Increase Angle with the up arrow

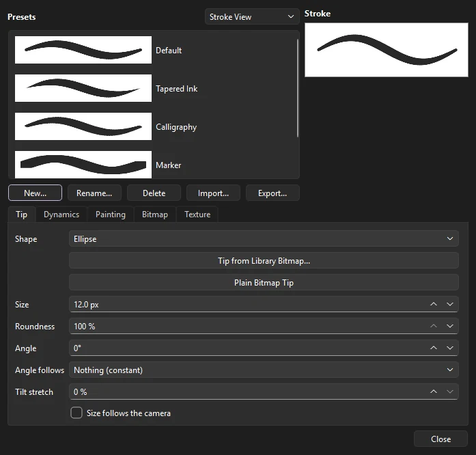pyautogui.click(x=434, y=348)
